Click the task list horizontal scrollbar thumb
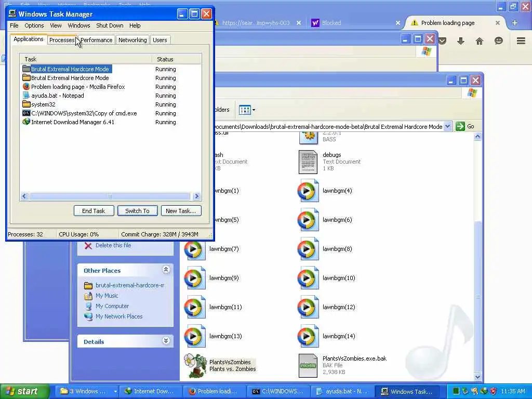Image resolution: width=532 pixels, height=399 pixels. click(x=109, y=196)
